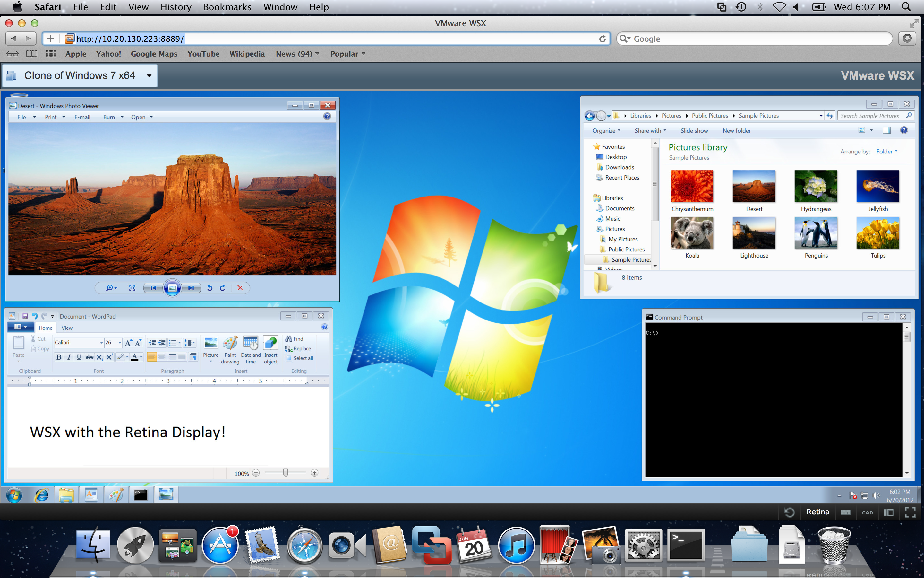Click Retina button in WSX toolbar
Viewport: 924px width, 578px height.
point(817,512)
